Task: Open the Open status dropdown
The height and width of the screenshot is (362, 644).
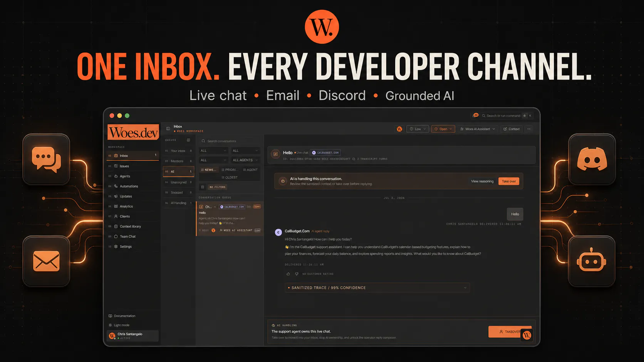Action: pos(443,129)
